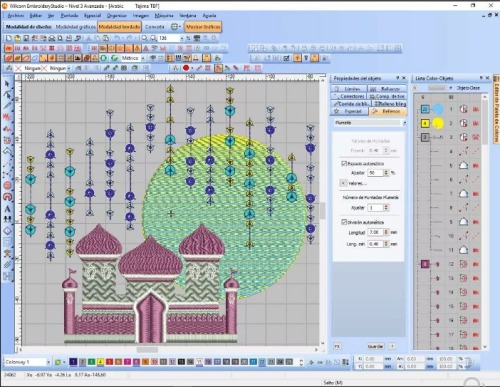Open the Puntada menu
This screenshot has height=387, width=500.
pos(69,15)
